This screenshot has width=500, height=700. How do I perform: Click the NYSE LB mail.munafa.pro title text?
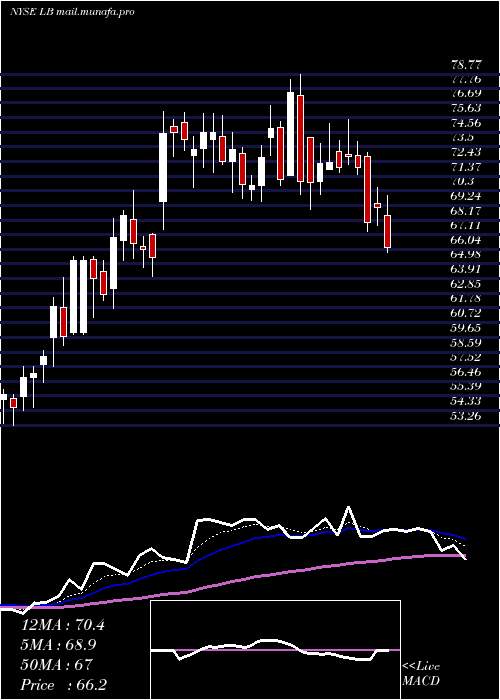tap(72, 12)
